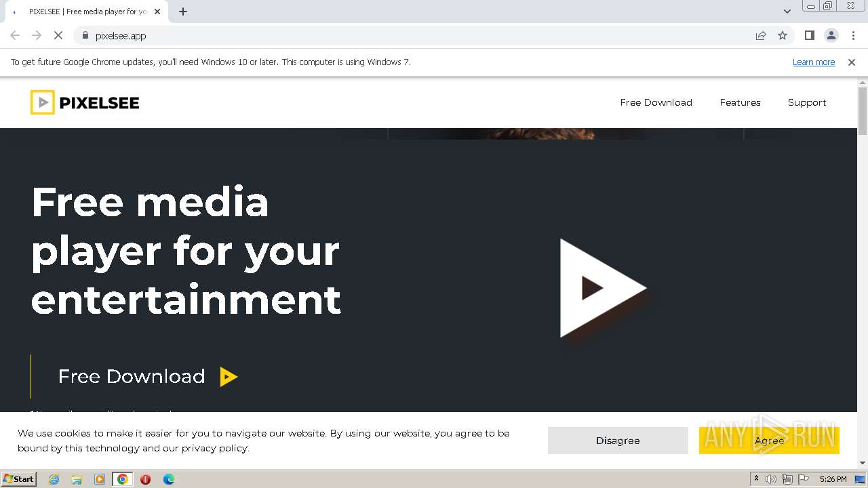Open the Features navigation item
Screen dimensions: 868x488
pos(740,102)
